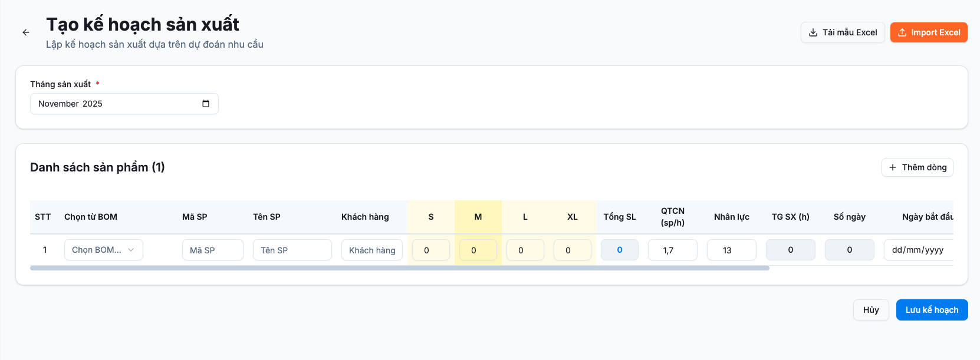This screenshot has width=980, height=360.
Task: Expand the Chọn BOM dropdown
Action: [104, 250]
